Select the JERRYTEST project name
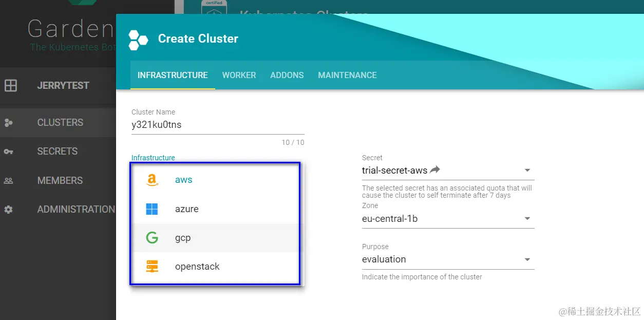The width and height of the screenshot is (644, 320). coord(63,86)
